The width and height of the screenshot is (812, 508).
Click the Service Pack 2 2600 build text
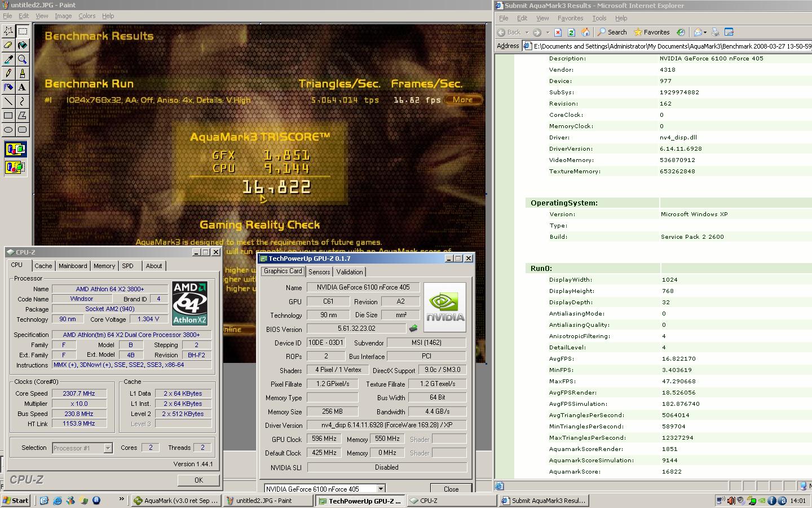tap(692, 237)
